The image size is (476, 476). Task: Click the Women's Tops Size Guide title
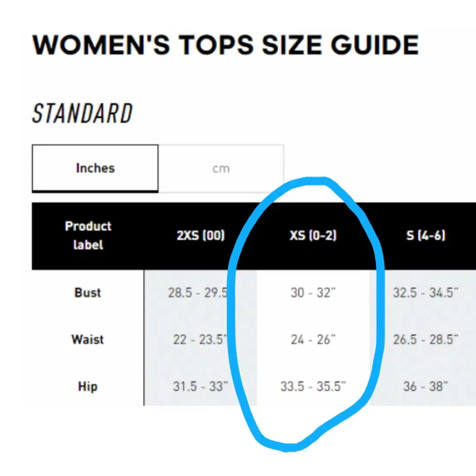click(226, 45)
